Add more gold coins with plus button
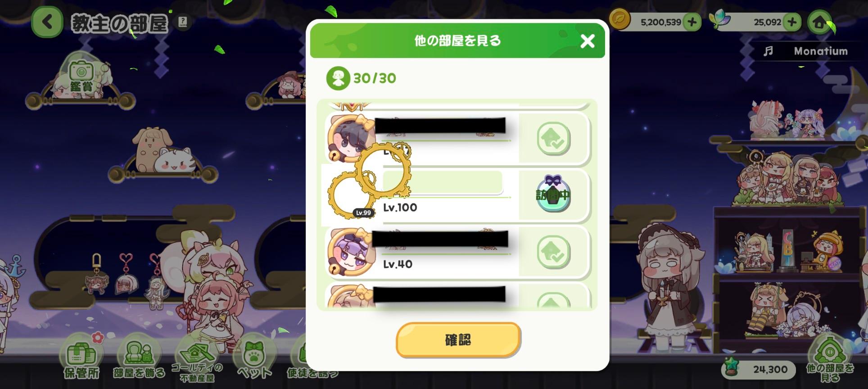Image resolution: width=868 pixels, height=389 pixels. coord(692,22)
